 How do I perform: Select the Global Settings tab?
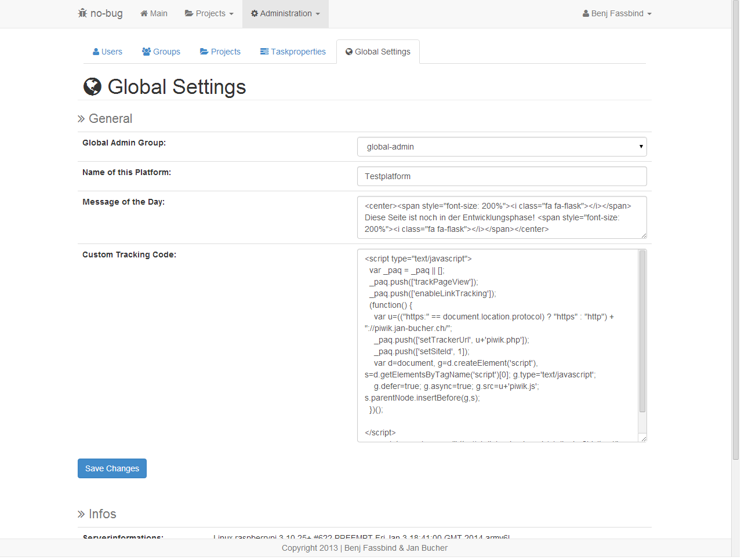[x=378, y=52]
